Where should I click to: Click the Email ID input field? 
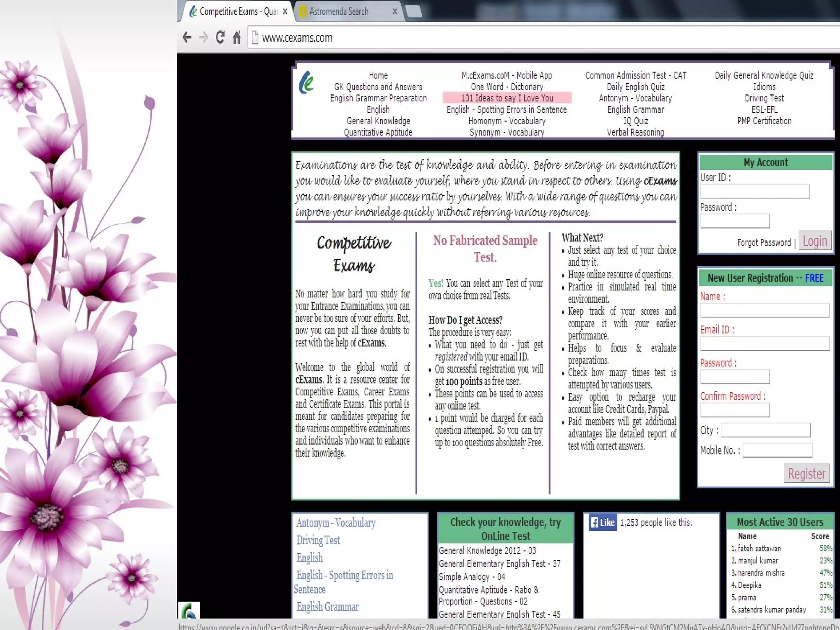[x=765, y=343]
